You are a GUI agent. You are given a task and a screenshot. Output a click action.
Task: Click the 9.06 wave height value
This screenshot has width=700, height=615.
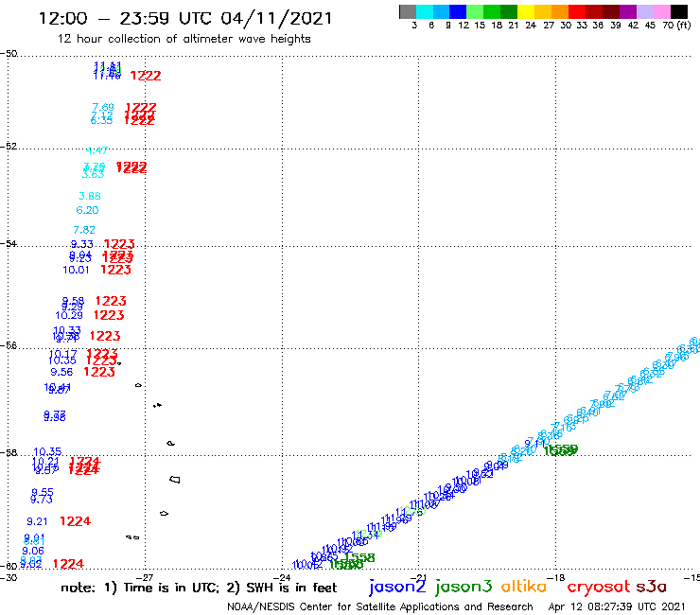33,551
